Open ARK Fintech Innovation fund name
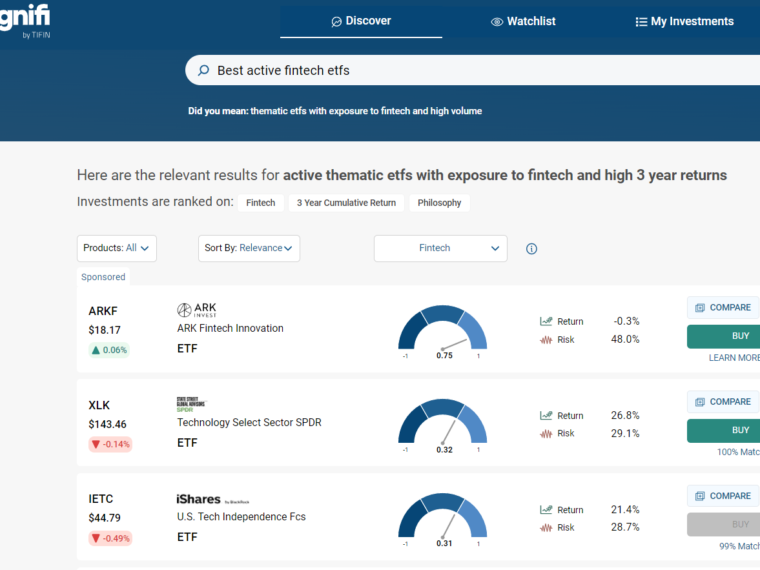This screenshot has height=570, width=760. [x=230, y=328]
